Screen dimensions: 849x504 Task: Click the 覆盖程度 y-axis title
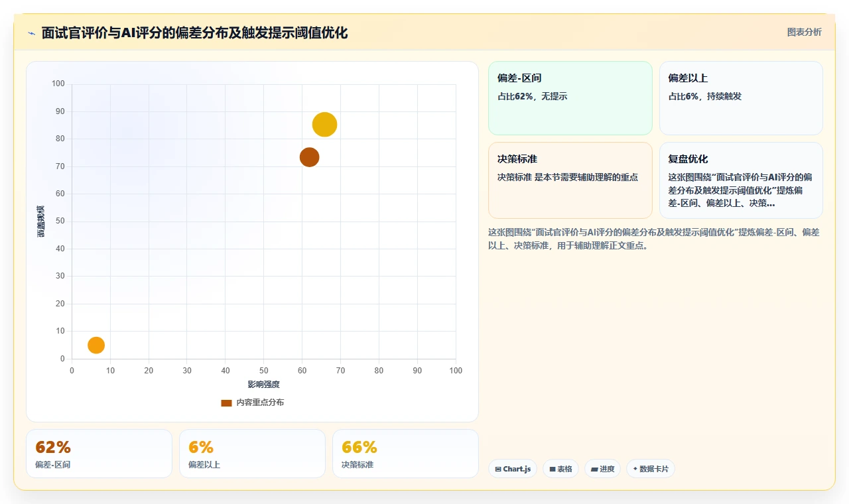[x=41, y=221]
